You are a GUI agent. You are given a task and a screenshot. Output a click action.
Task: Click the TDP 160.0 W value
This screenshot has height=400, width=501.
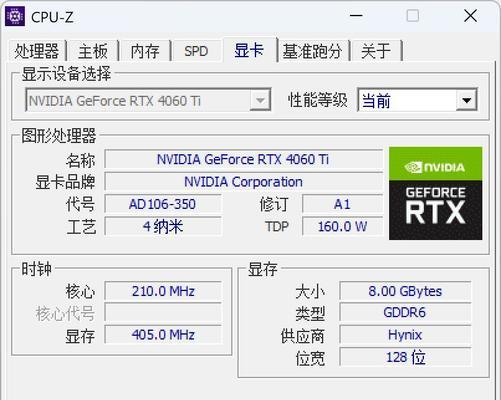(x=342, y=226)
